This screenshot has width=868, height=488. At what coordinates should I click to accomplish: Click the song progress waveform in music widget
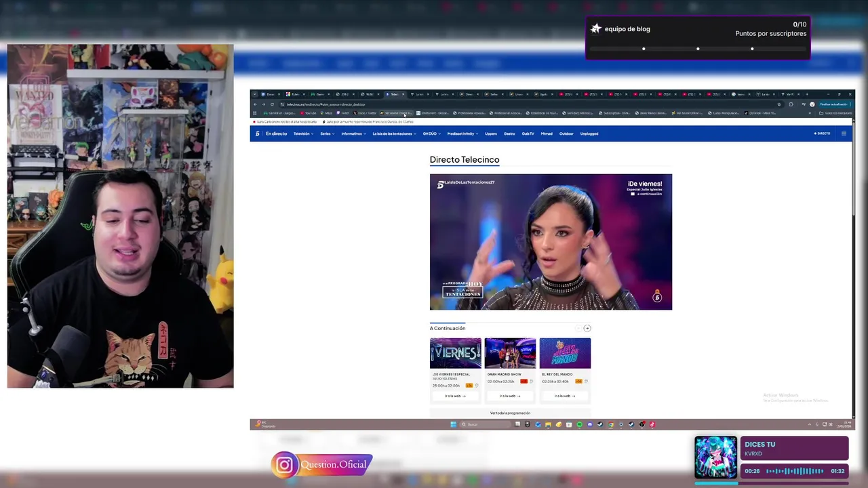point(795,471)
